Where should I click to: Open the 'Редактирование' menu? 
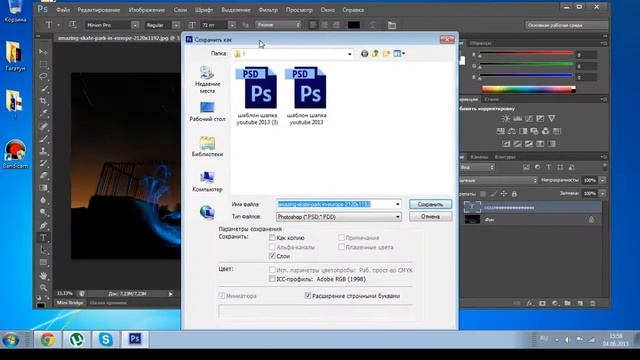click(x=98, y=10)
